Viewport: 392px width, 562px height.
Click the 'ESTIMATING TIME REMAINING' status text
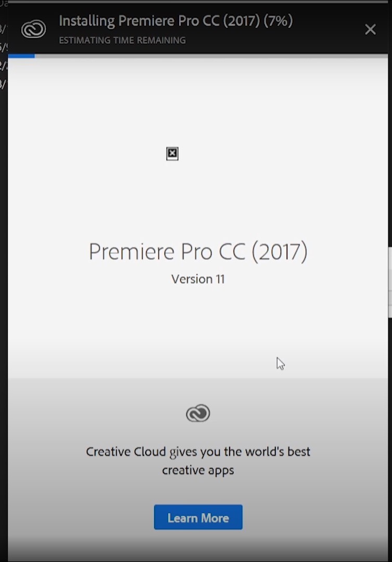point(122,40)
